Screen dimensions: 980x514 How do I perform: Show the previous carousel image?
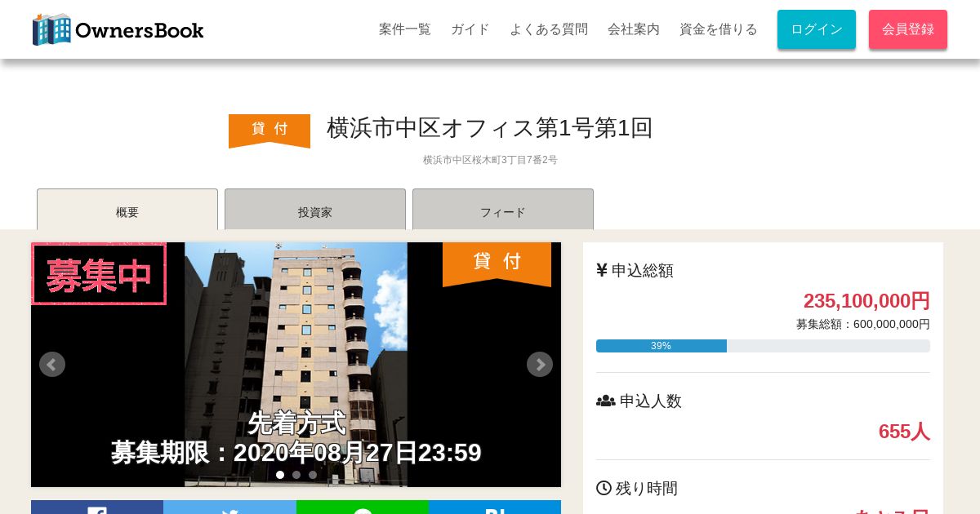click(x=52, y=364)
